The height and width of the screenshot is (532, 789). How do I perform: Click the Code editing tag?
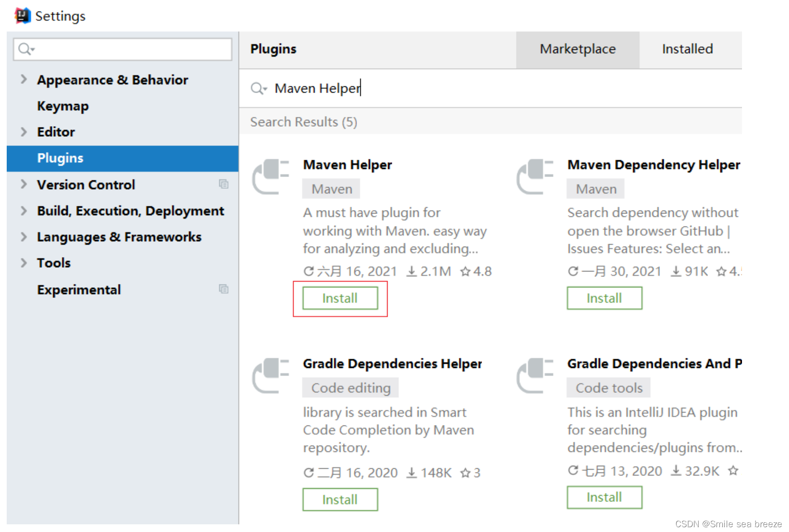click(351, 388)
